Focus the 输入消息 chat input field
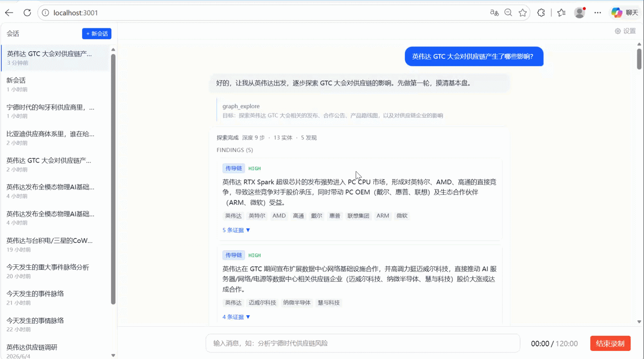This screenshot has height=359, width=644. pos(363,343)
